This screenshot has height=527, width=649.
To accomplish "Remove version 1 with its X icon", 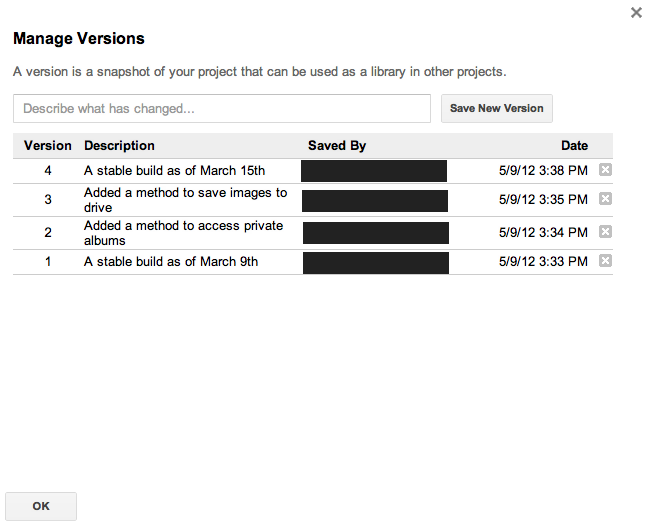I will [x=605, y=261].
